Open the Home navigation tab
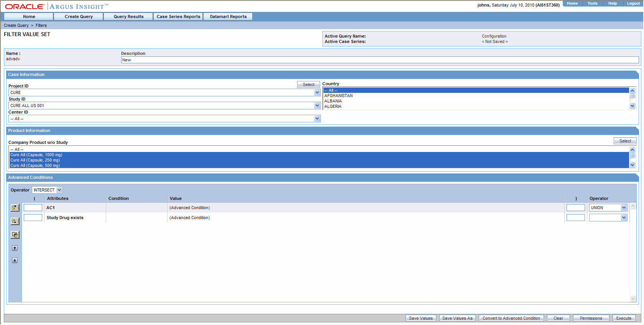Screen dimensions: 644x325 coord(29,16)
